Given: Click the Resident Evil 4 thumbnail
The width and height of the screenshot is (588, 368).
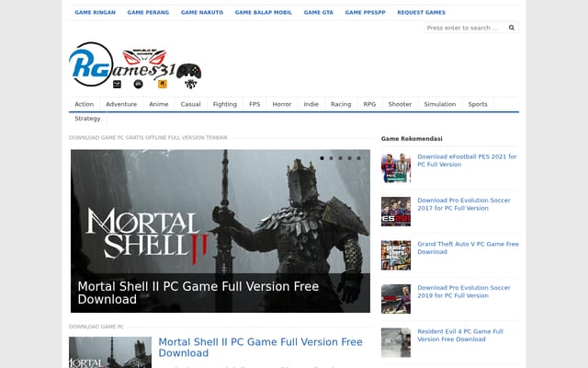Looking at the screenshot, I should (x=396, y=342).
